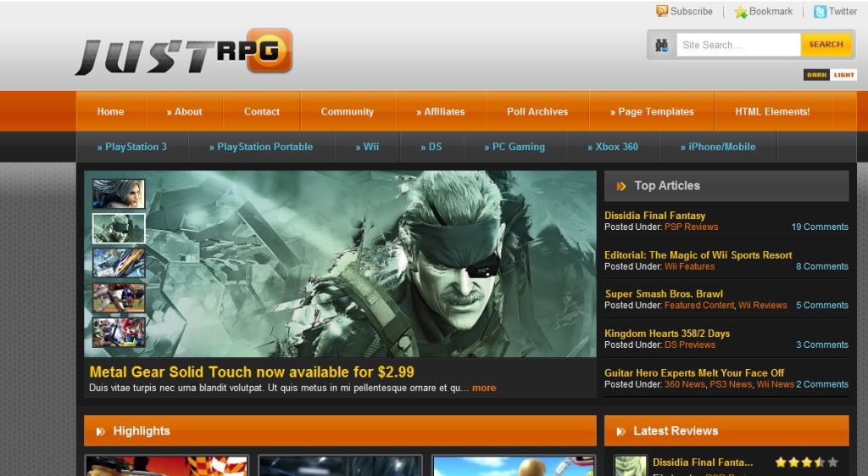Click the yellow SEARCH button
This screenshot has width=868, height=476.
pyautogui.click(x=826, y=44)
